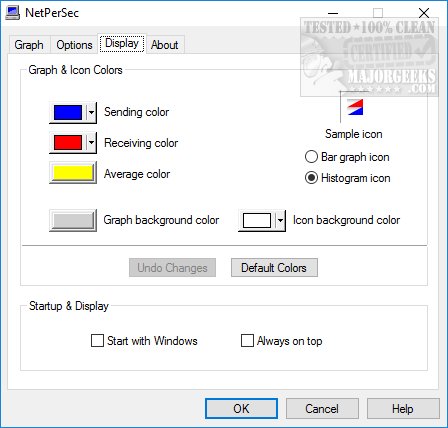The height and width of the screenshot is (428, 448).
Task: Click the Startup & Display group title
Action: pyautogui.click(x=69, y=306)
